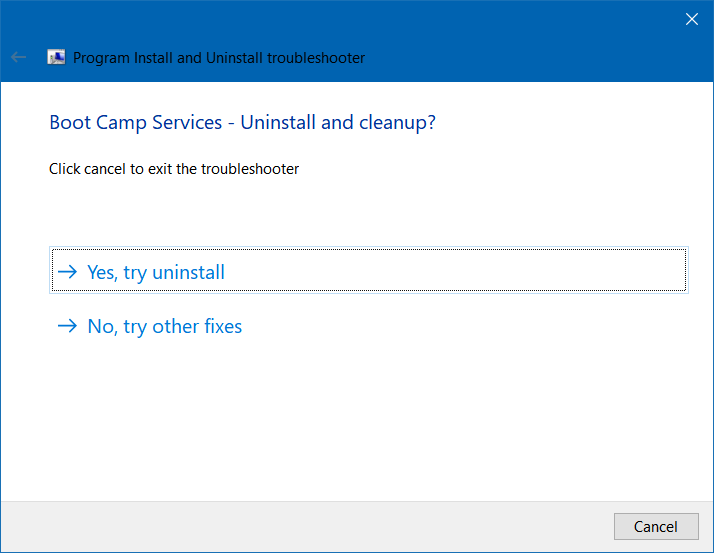Viewport: 714px width, 553px height.
Task: Click the Boot Camp Services heading text
Action: 135,123
